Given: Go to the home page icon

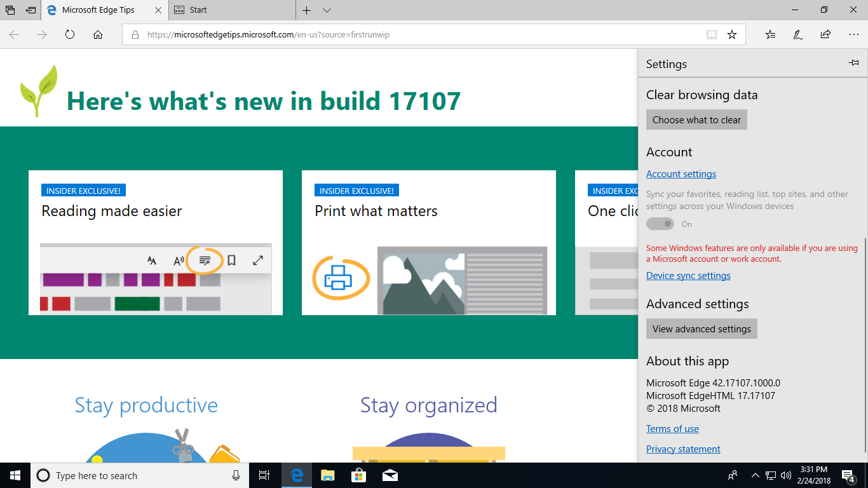Looking at the screenshot, I should (98, 35).
